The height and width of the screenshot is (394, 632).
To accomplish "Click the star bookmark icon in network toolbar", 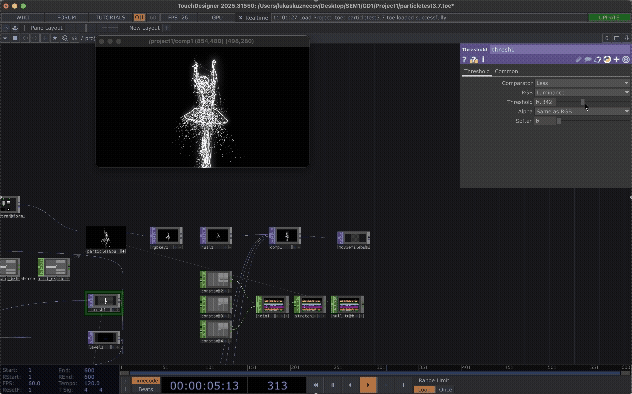I will (55, 38).
